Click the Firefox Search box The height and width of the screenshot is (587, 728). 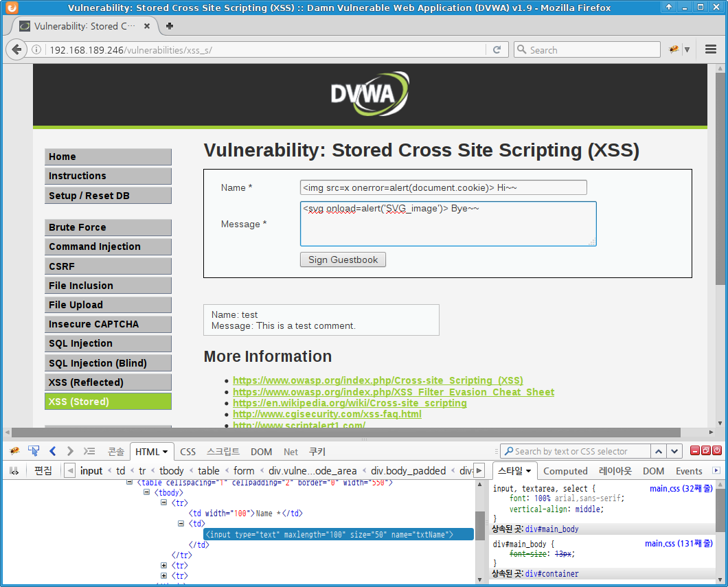[587, 49]
